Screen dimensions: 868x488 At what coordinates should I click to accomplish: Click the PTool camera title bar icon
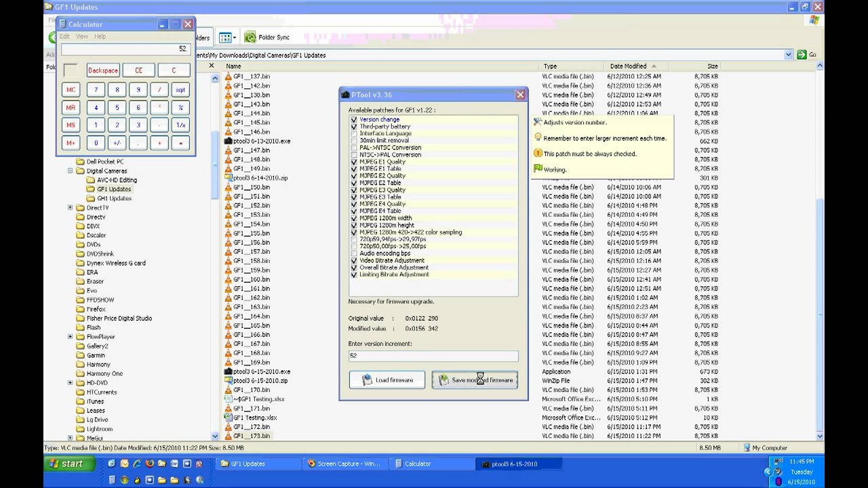(345, 95)
